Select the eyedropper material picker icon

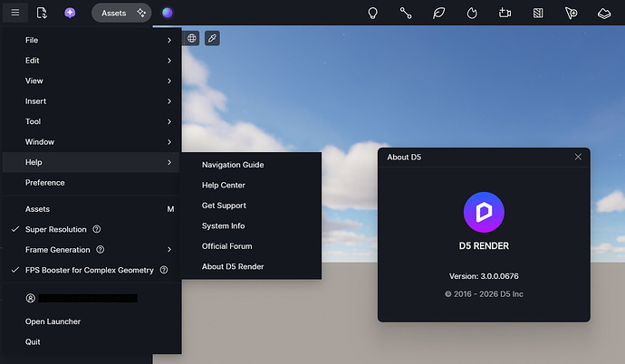pyautogui.click(x=211, y=38)
